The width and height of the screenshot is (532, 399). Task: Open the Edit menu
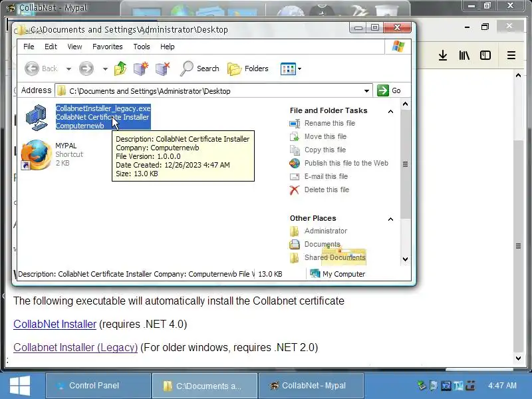click(x=51, y=47)
